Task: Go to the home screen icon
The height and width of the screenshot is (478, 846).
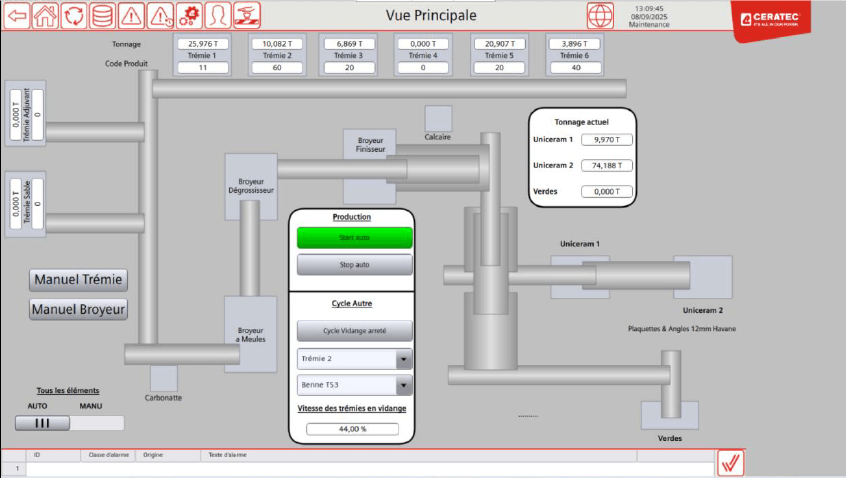Action: (45, 15)
